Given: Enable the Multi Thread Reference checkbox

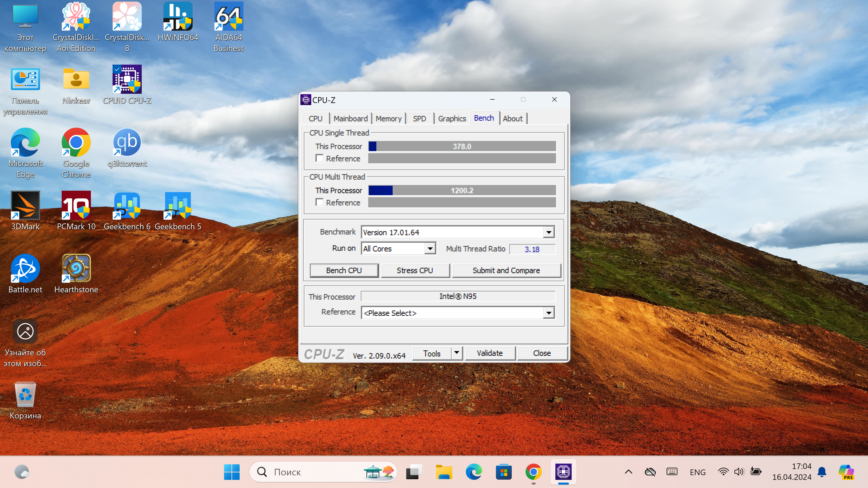Looking at the screenshot, I should (319, 202).
